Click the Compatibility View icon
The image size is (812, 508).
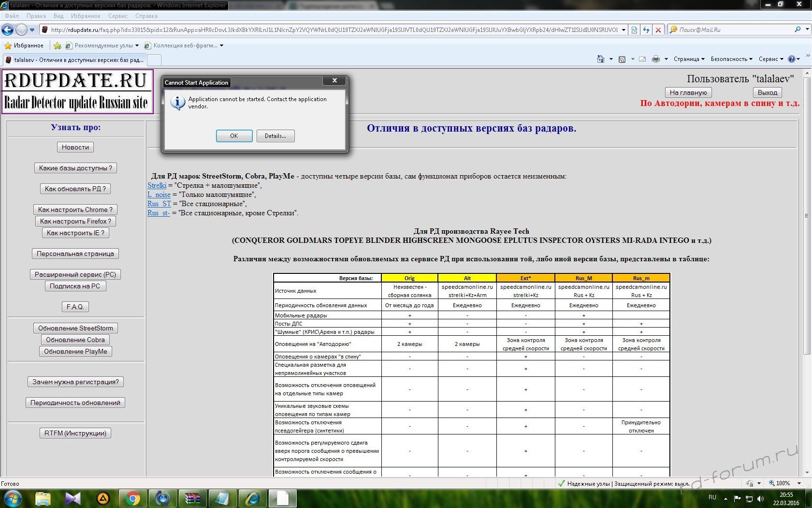pos(635,30)
